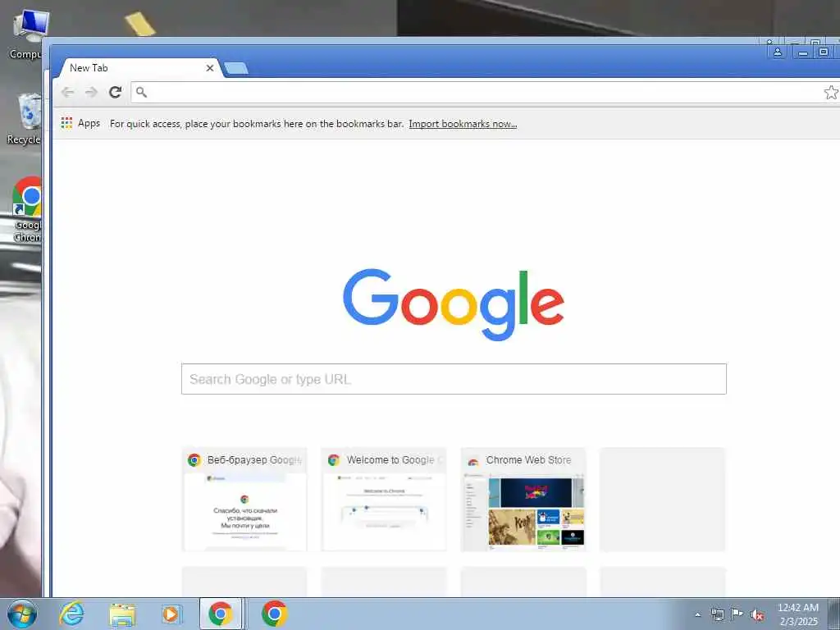
Task: Open the Apps grid shortcut
Action: (80, 123)
